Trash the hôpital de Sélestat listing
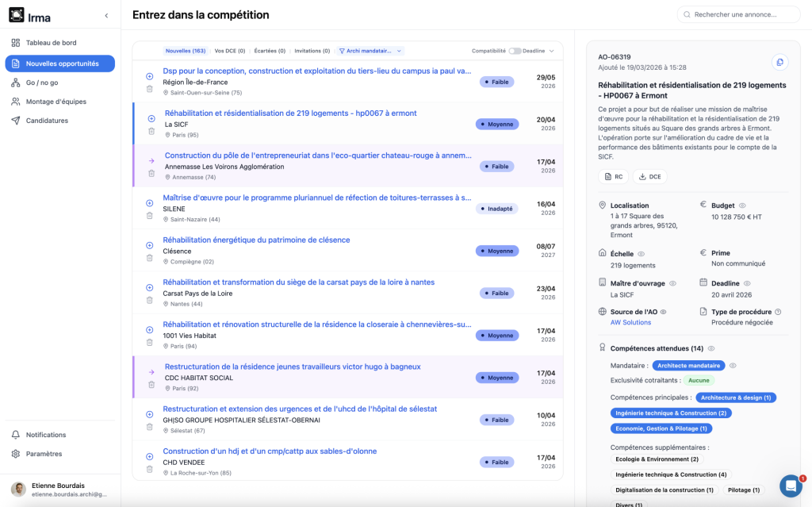Image resolution: width=812 pixels, height=507 pixels. tap(150, 427)
